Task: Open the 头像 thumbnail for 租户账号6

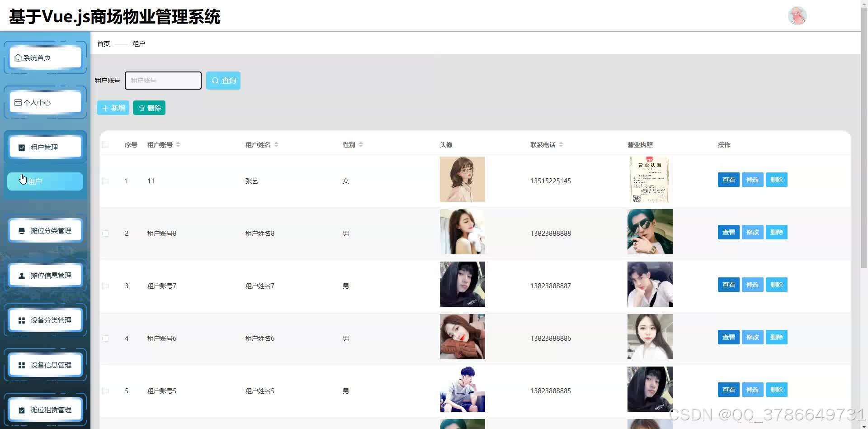Action: click(462, 337)
